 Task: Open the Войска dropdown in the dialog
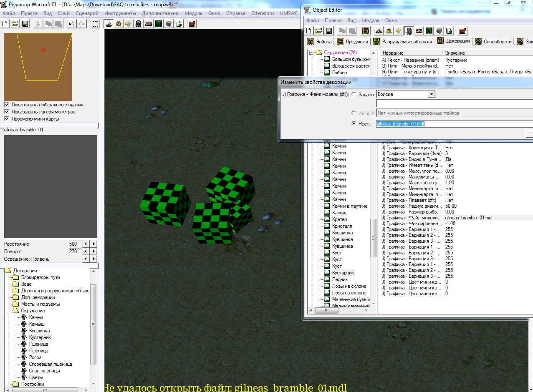[x=431, y=94]
